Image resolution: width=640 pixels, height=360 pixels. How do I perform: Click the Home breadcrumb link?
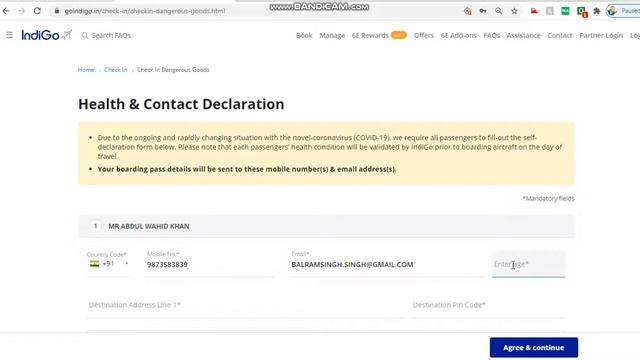(86, 70)
